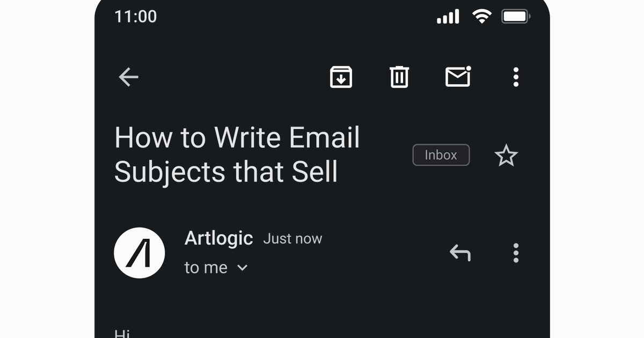Tap the sender name Artlogic
The width and height of the screenshot is (644, 338).
(x=218, y=238)
